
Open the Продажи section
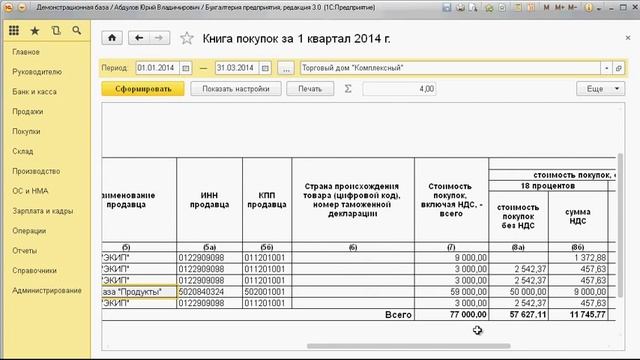pos(27,111)
